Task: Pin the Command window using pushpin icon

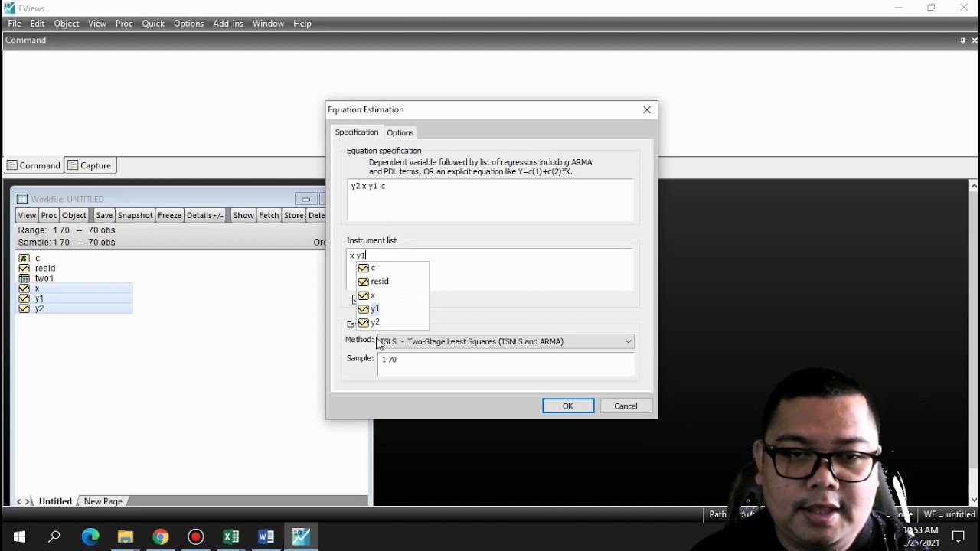Action: (962, 41)
